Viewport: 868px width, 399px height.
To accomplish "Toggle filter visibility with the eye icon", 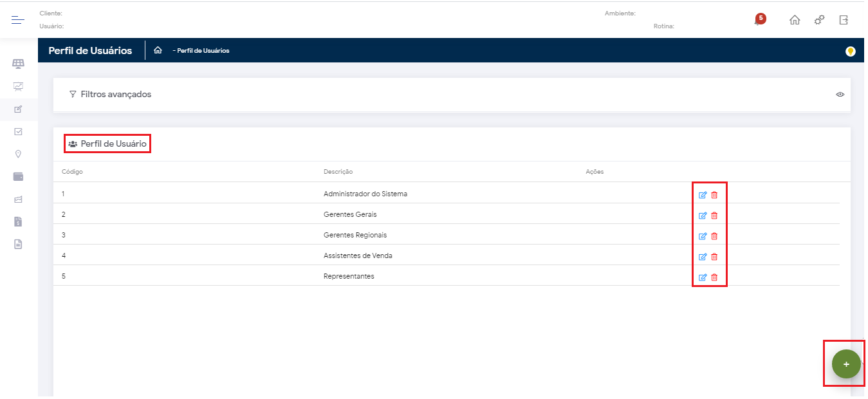I will tap(840, 95).
